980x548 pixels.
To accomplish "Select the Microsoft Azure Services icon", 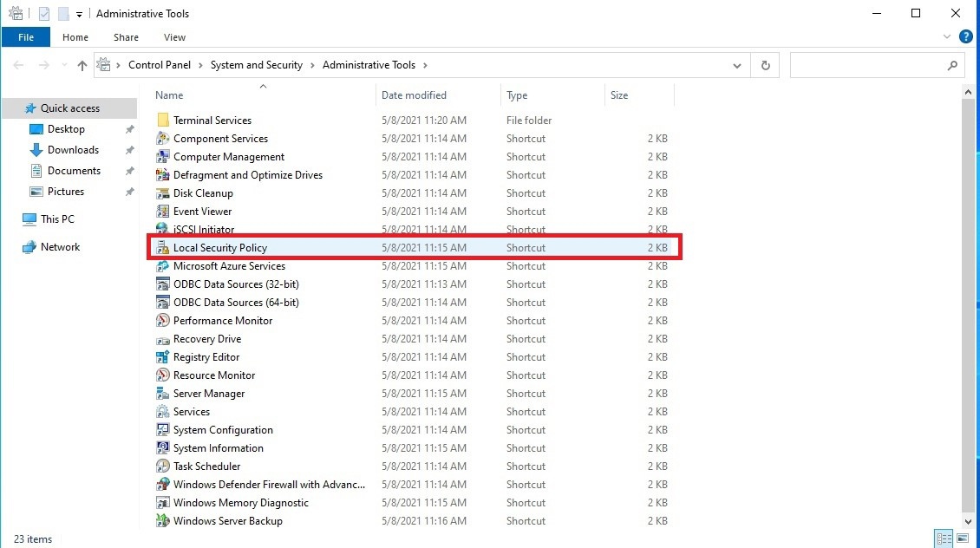I will 162,265.
